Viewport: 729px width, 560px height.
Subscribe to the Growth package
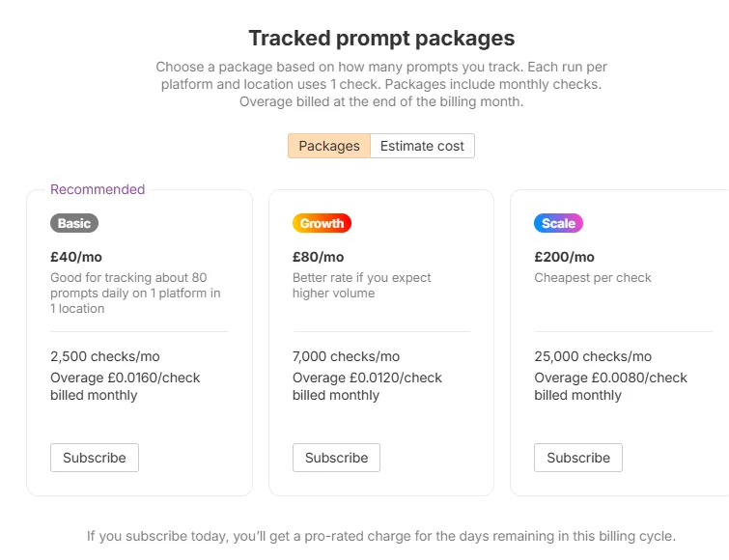click(336, 458)
